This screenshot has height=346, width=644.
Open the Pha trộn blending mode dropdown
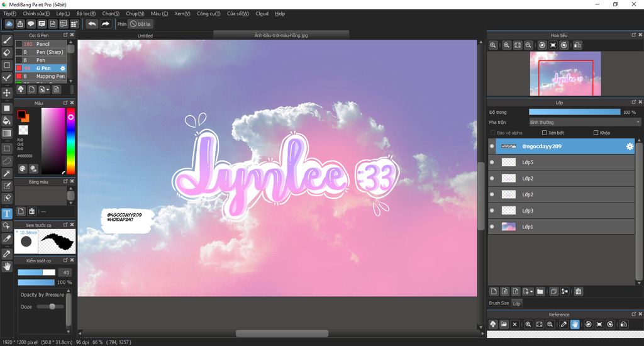584,123
